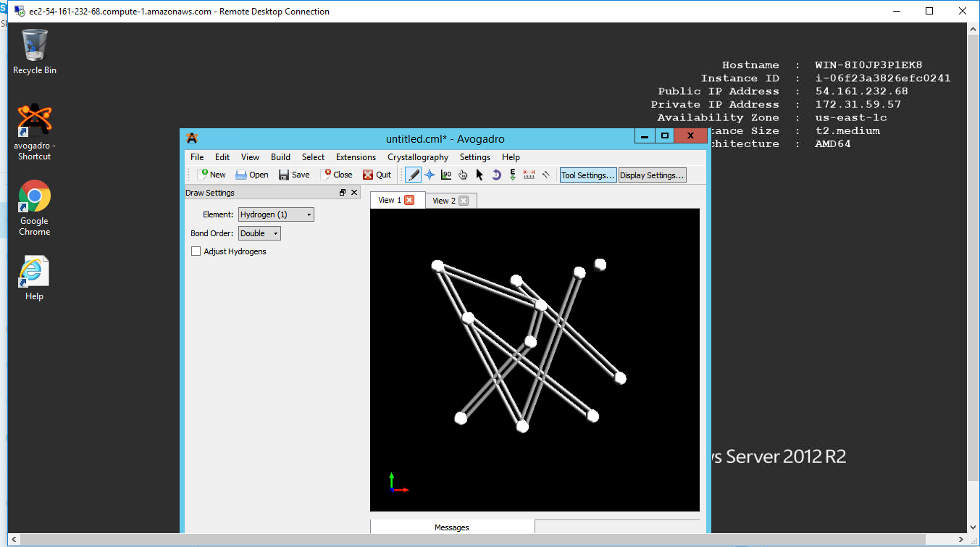
Task: Select the Bond Centric Manipulate tool
Action: (446, 175)
